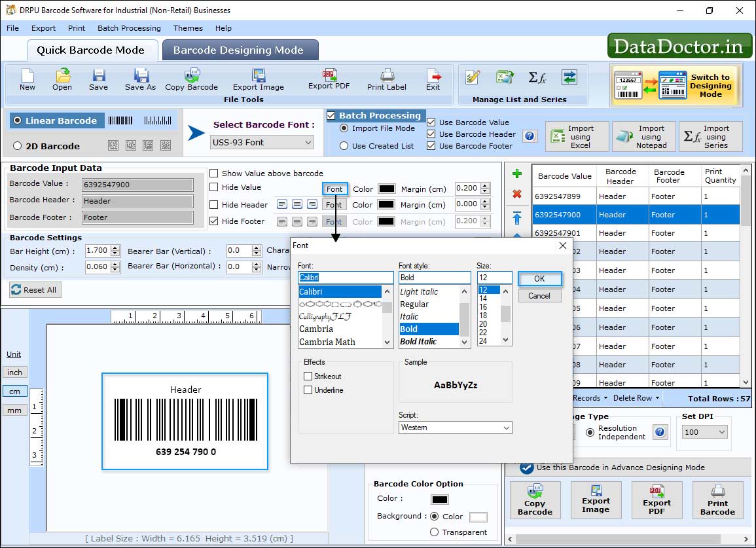Click Export Image toolbar icon
Image resolution: width=756 pixels, height=548 pixels.
[259, 80]
